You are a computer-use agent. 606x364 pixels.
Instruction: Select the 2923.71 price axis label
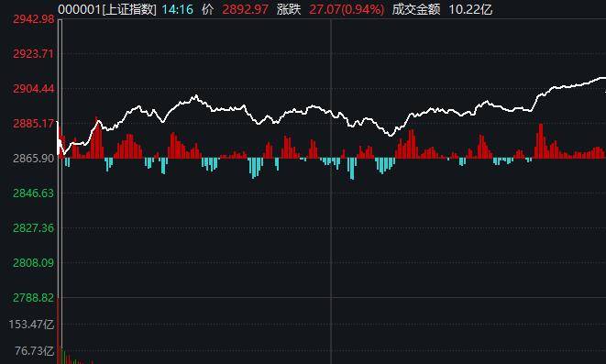pos(34,53)
